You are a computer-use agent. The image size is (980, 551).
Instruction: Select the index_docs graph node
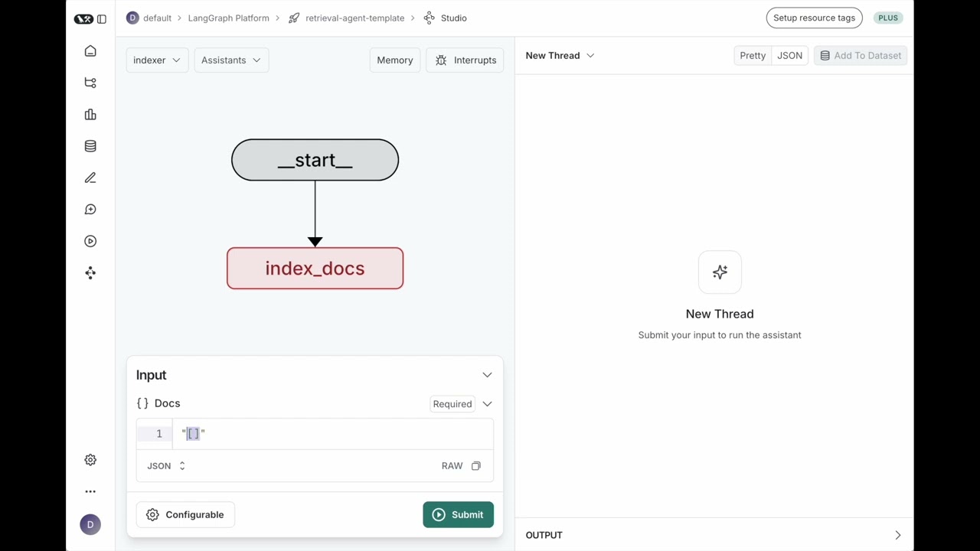[315, 269]
